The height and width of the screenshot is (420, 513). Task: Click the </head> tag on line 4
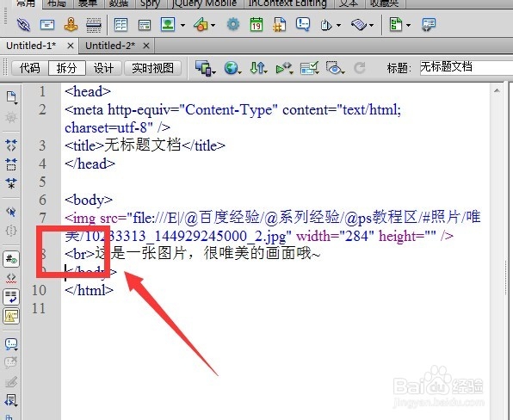90,164
